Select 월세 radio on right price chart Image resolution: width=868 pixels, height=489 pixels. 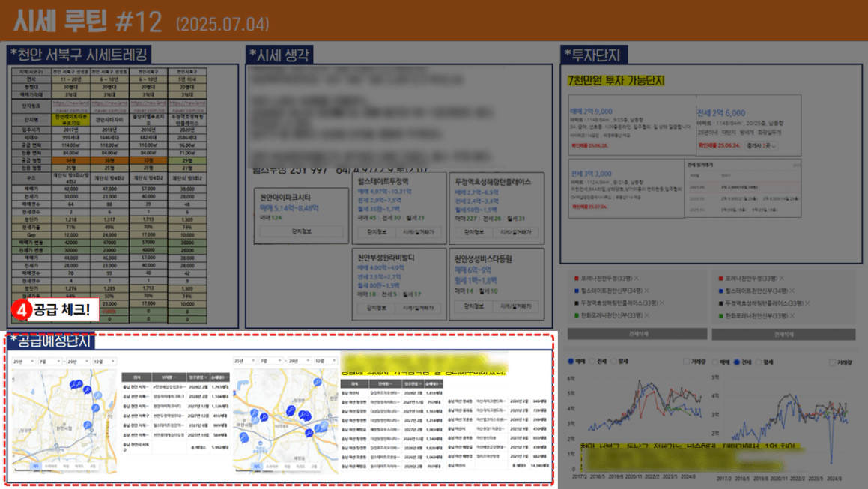tap(757, 362)
